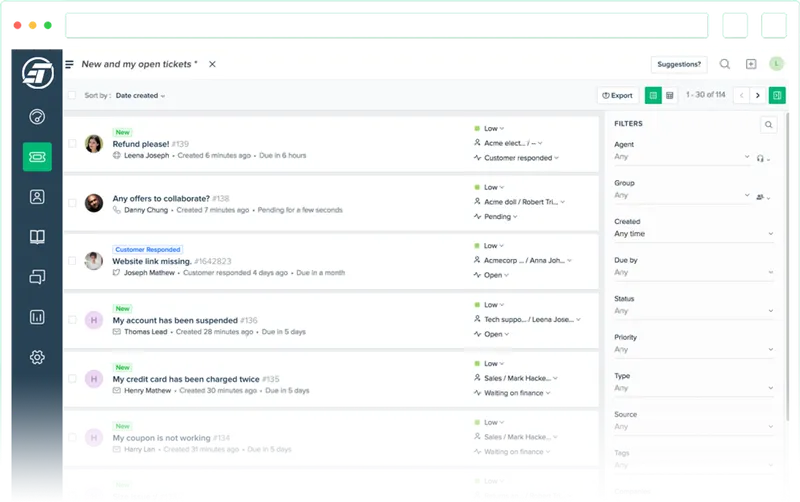This screenshot has width=800, height=502.
Task: Open the Admin gear icon in sidebar
Action: (x=37, y=357)
